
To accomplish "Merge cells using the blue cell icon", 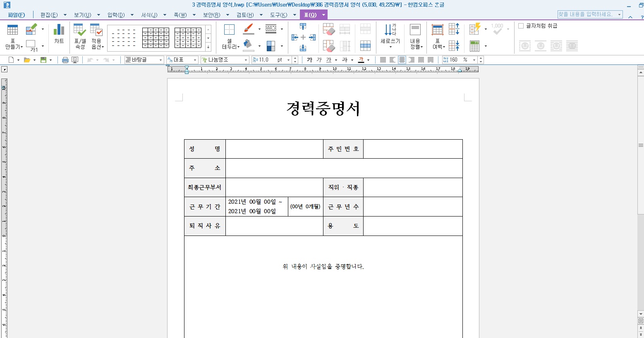I will pos(365,45).
